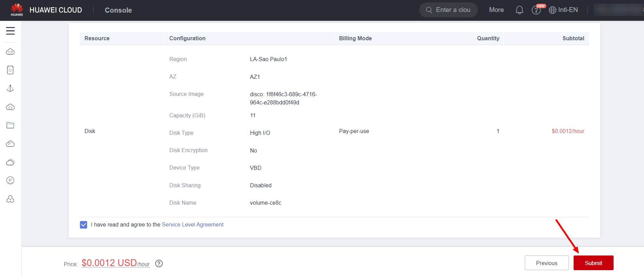Open the notifications bell
This screenshot has height=277, width=644.
[519, 10]
